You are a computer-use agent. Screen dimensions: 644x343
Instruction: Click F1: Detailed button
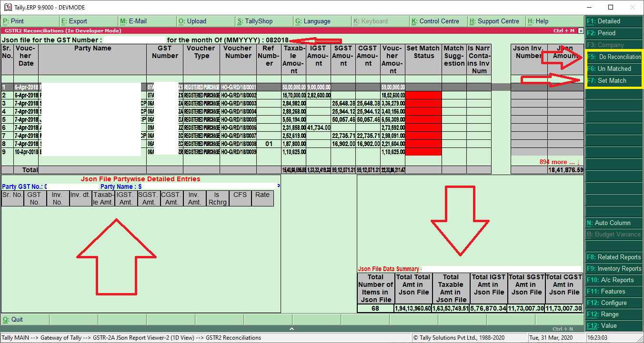pyautogui.click(x=614, y=21)
